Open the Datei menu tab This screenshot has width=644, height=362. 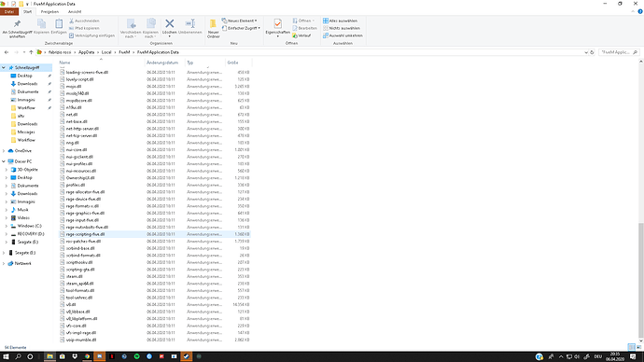coord(9,11)
